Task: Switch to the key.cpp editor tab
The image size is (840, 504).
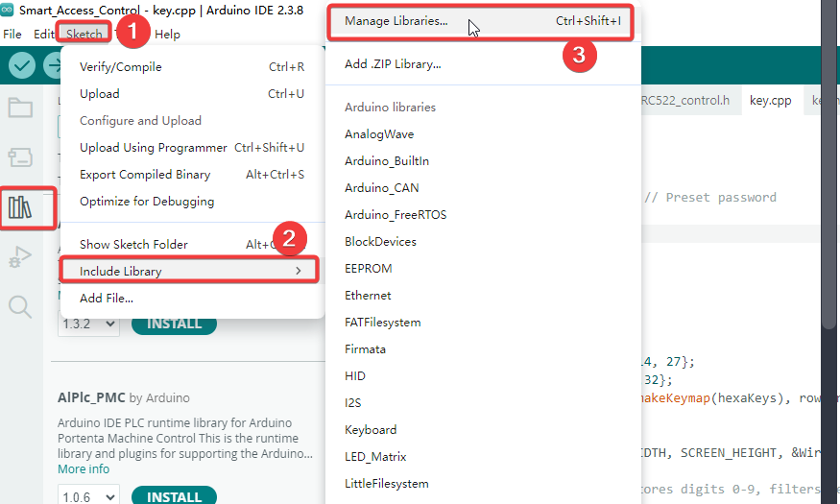Action: pyautogui.click(x=770, y=101)
